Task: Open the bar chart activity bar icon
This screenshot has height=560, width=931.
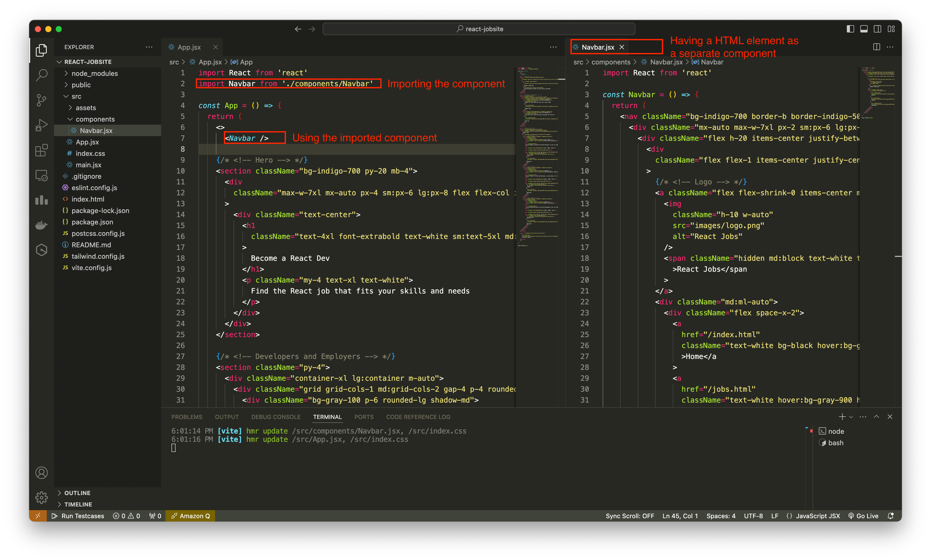Action: click(x=42, y=200)
